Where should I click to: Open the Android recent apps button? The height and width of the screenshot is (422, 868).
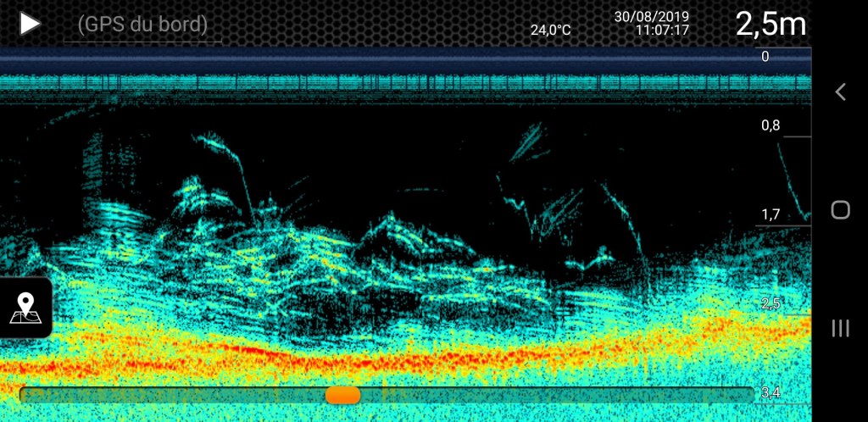(840, 328)
